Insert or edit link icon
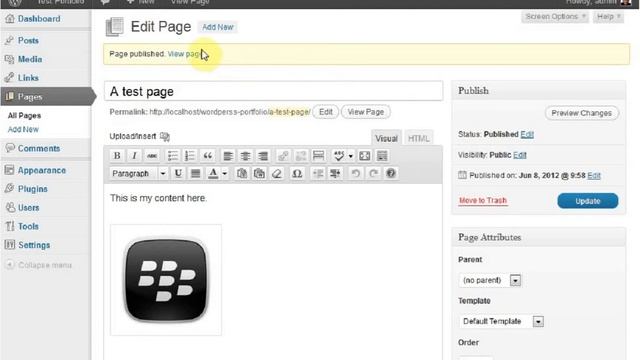This screenshot has width=640, height=360. pos(283,156)
